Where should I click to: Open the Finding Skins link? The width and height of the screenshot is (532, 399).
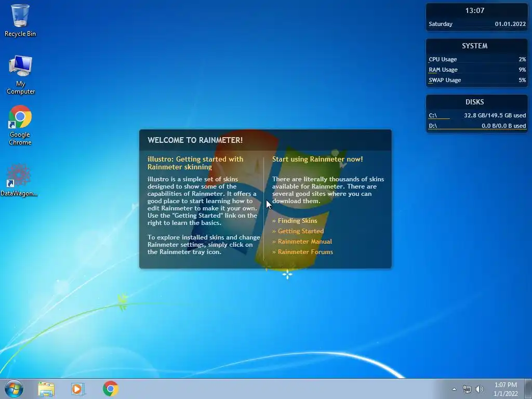coord(297,220)
